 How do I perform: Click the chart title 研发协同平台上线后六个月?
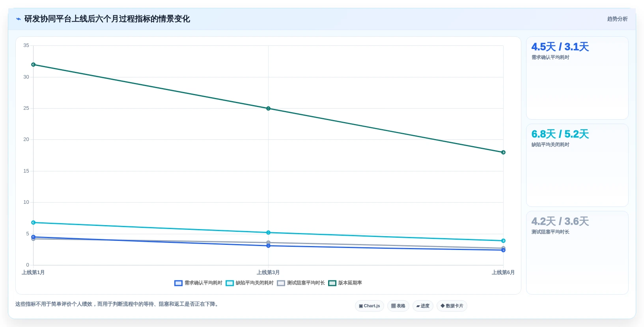tap(107, 19)
